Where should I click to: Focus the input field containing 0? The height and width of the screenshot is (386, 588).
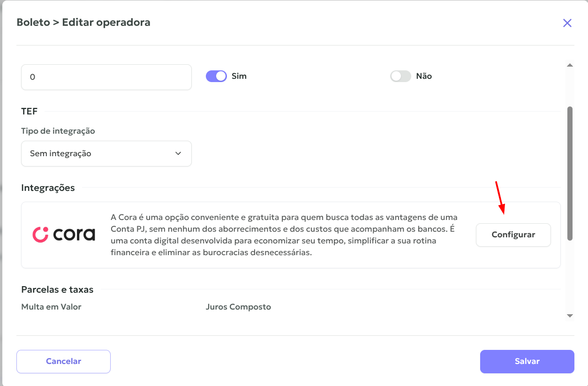106,77
